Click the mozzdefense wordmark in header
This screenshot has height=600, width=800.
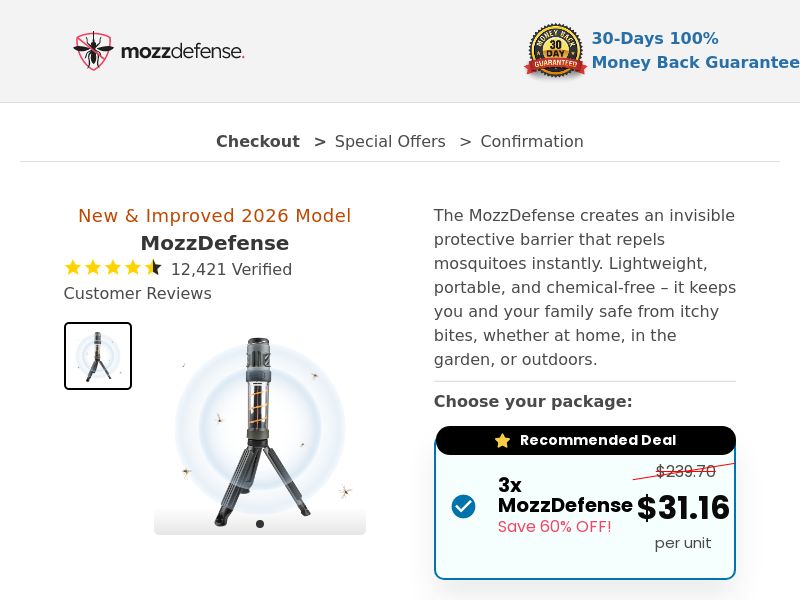182,51
